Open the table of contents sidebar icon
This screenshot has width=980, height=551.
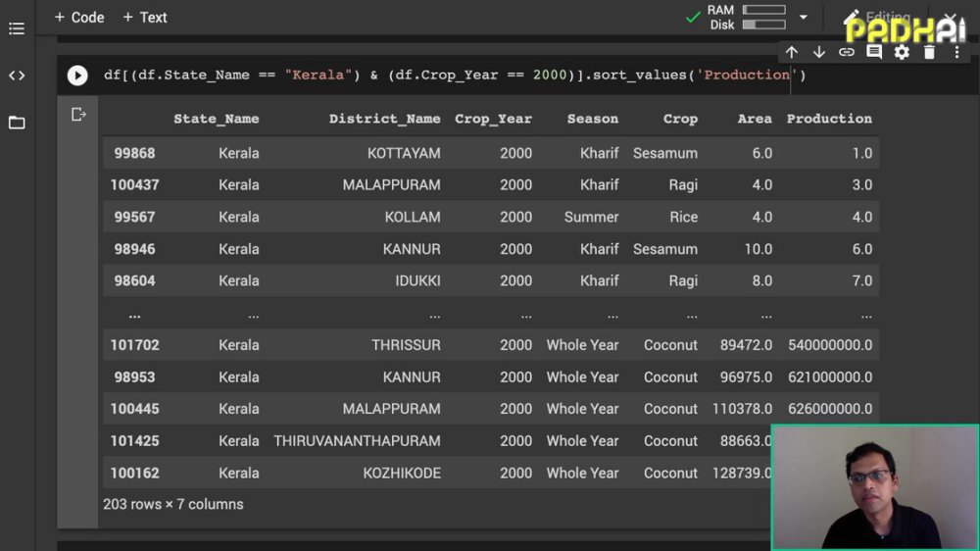coord(17,28)
